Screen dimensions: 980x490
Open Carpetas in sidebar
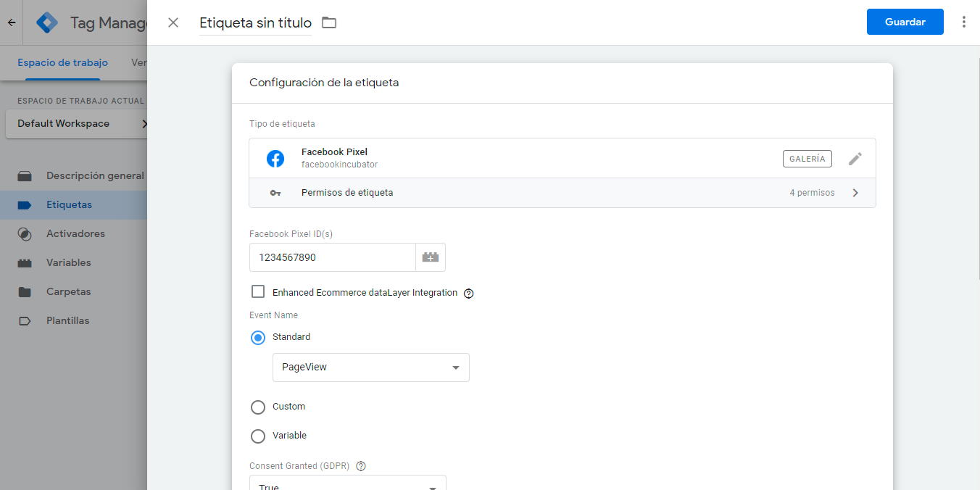pyautogui.click(x=69, y=291)
